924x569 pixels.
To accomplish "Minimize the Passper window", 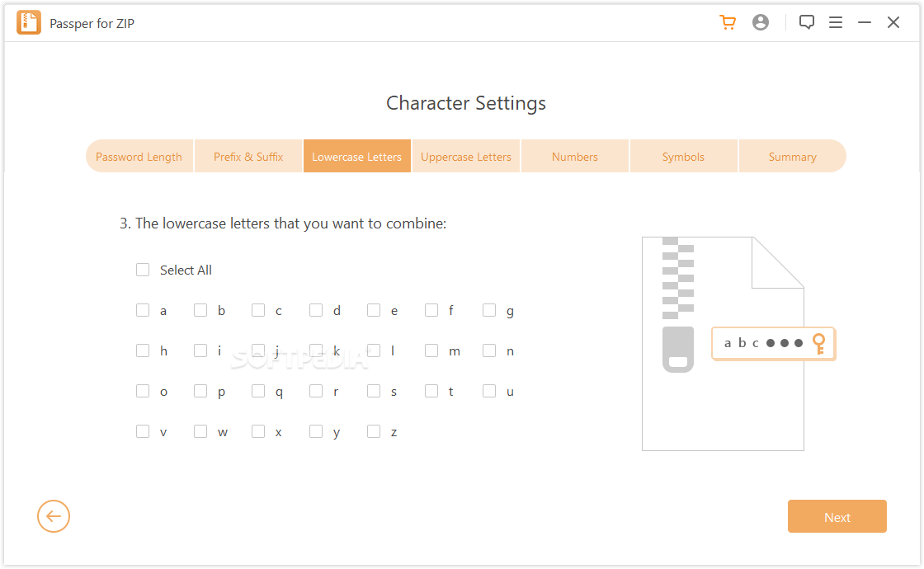I will point(865,23).
